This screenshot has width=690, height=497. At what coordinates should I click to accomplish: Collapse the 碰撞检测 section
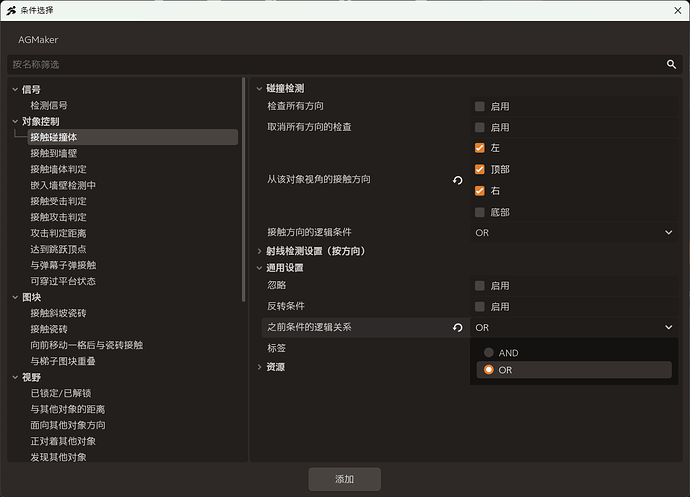259,88
